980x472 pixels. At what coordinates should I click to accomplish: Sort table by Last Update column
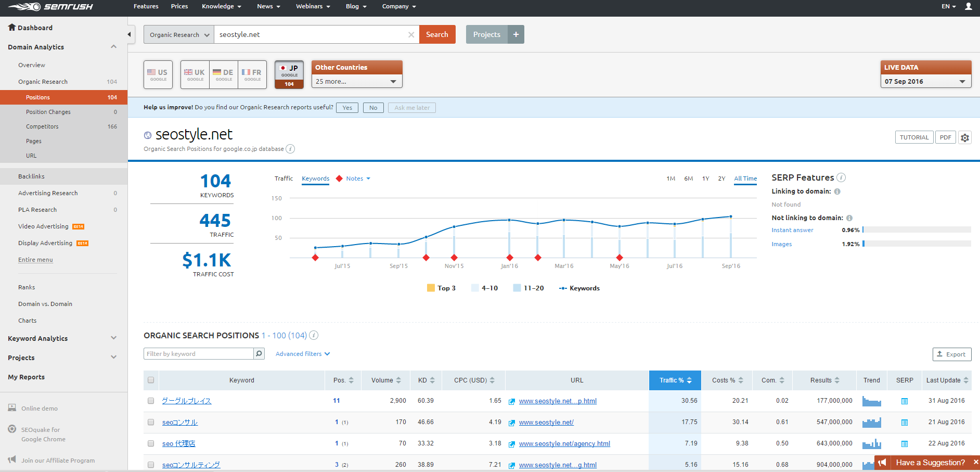click(947, 380)
